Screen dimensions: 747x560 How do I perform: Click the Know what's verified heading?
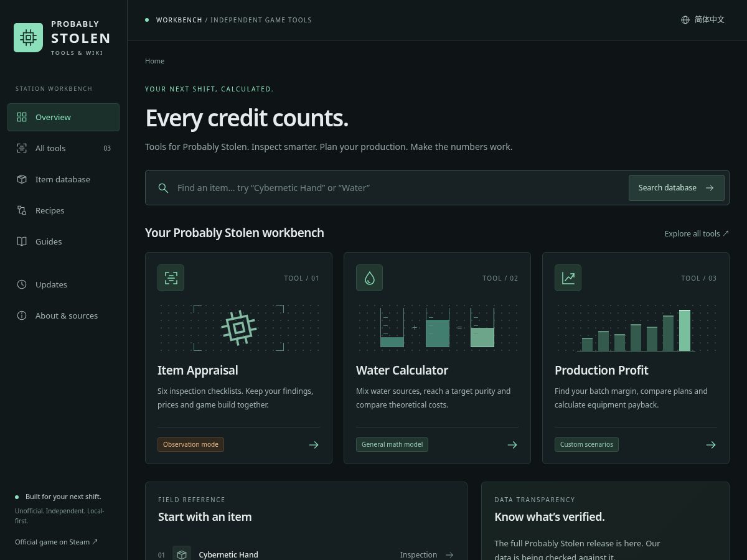pos(550,516)
